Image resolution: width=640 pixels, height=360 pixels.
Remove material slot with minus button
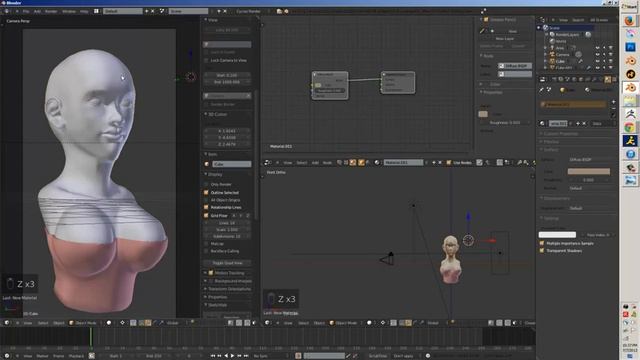pos(613,109)
